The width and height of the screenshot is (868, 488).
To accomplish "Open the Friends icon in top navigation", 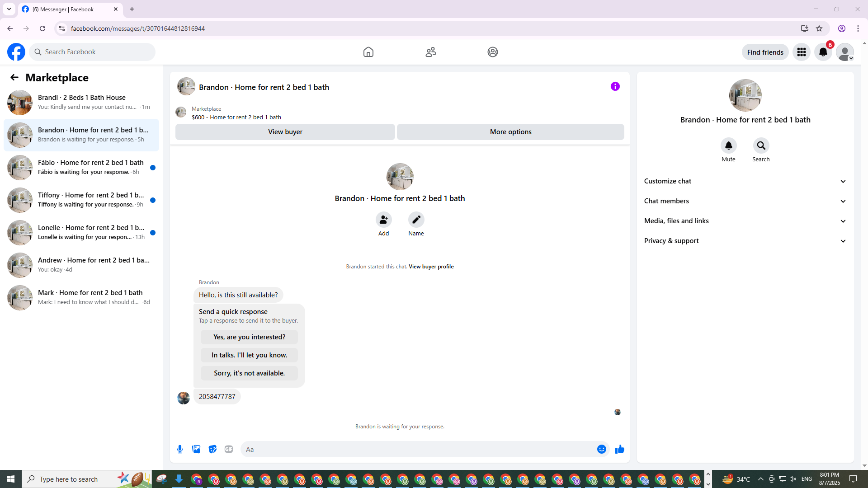I will click(431, 52).
